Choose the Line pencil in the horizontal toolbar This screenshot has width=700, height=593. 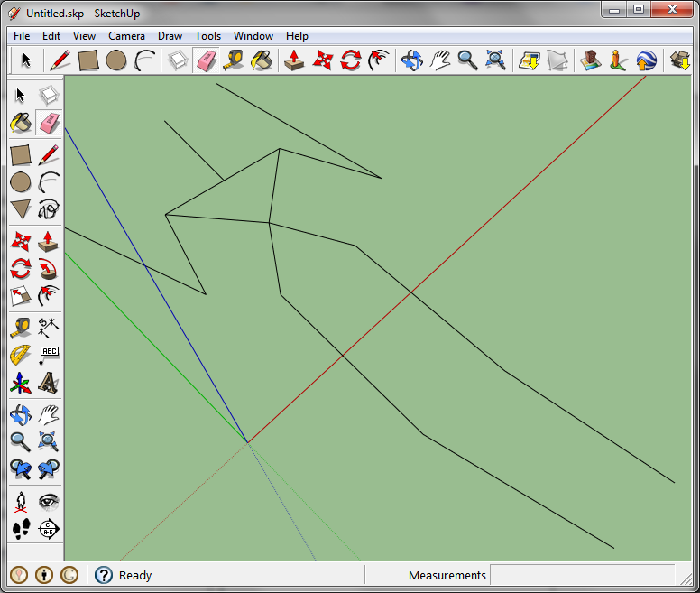[60, 60]
